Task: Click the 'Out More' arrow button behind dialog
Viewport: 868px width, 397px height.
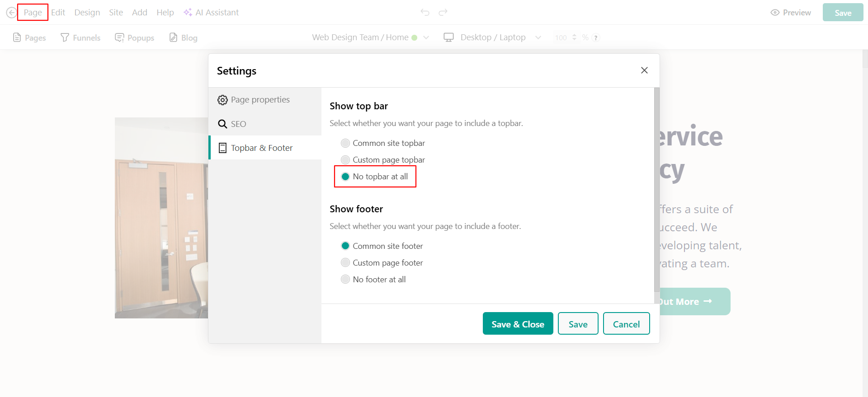Action: click(695, 301)
